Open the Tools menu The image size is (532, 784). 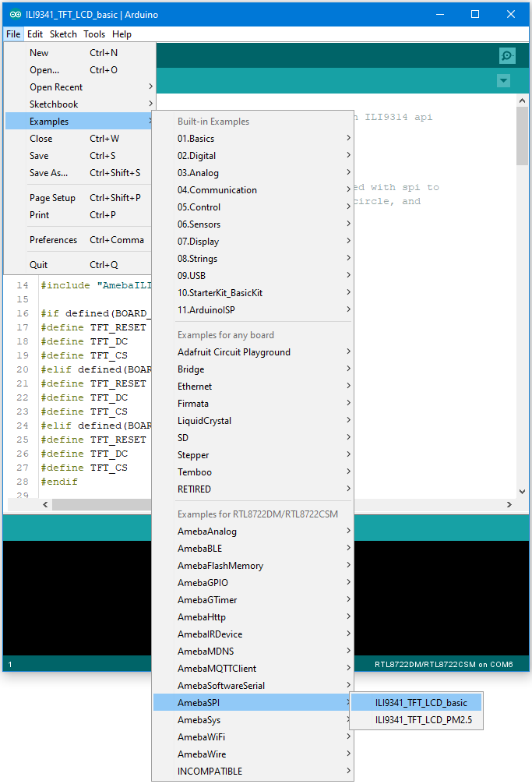(x=94, y=34)
